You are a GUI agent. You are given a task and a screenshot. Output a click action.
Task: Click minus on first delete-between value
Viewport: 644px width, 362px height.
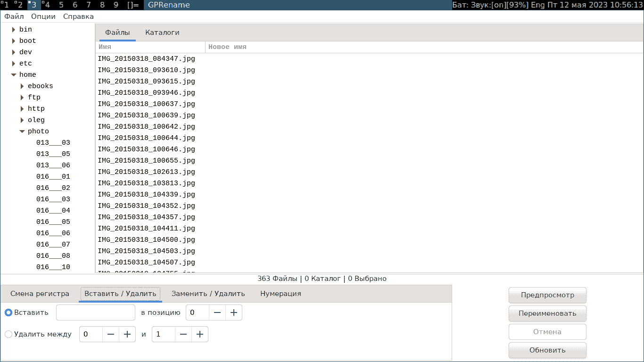tap(111, 334)
